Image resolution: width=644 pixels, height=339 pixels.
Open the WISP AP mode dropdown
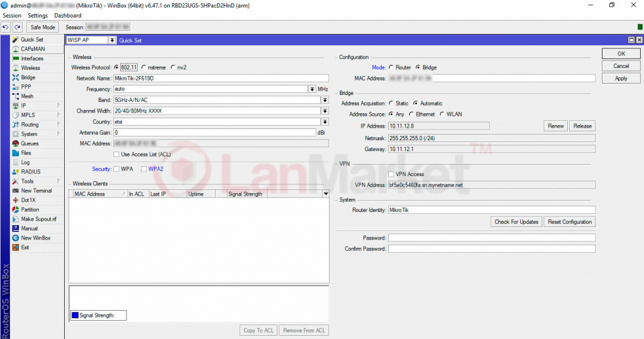tap(113, 40)
